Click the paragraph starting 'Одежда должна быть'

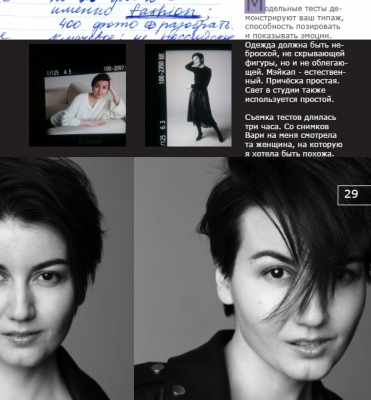[x=296, y=72]
